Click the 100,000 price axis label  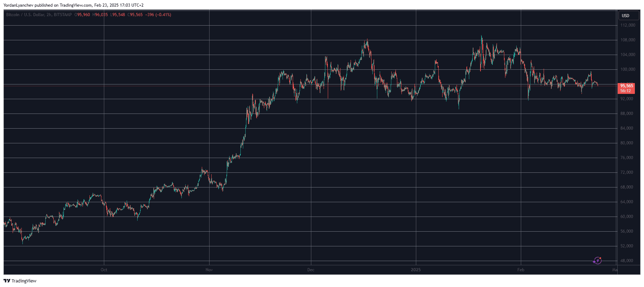coord(628,69)
